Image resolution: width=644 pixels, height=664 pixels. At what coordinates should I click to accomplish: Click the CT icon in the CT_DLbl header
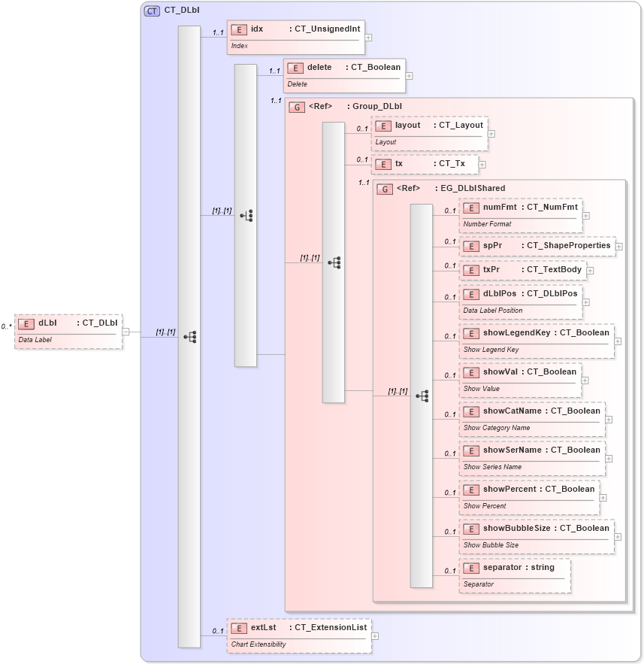pyautogui.click(x=151, y=10)
